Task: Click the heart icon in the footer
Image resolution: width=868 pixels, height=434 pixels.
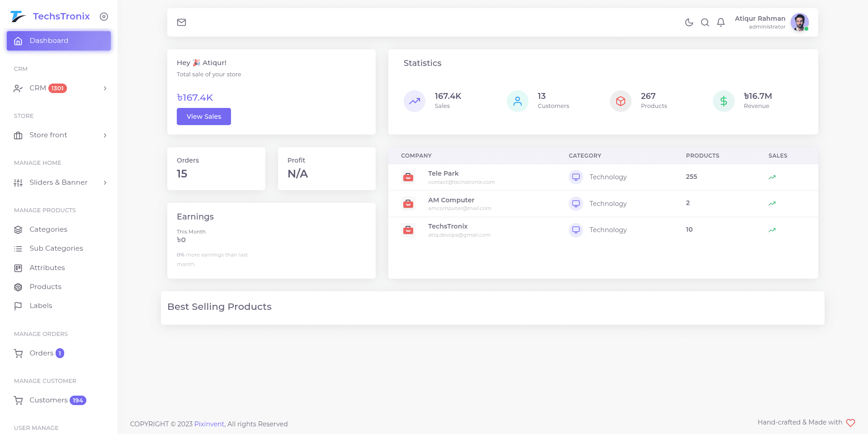Action: point(852,423)
